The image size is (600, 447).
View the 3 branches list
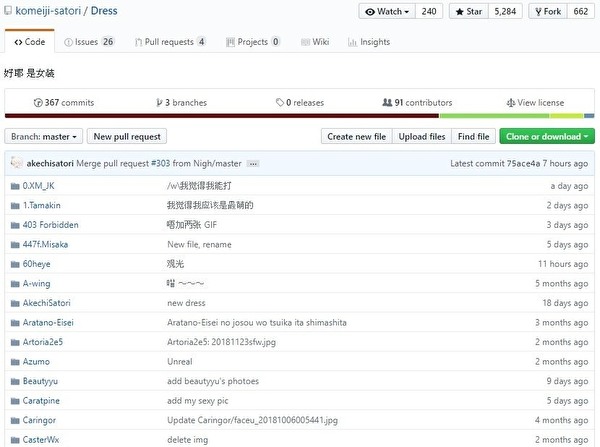[x=180, y=102]
